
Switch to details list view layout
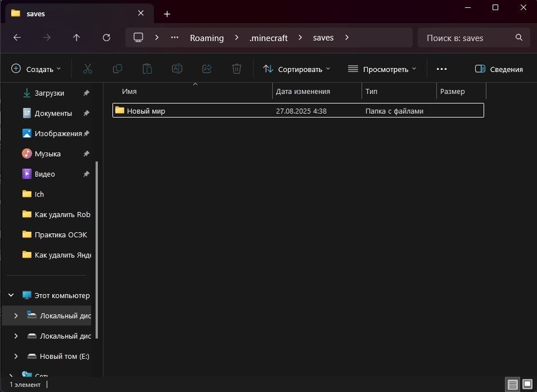(512, 385)
